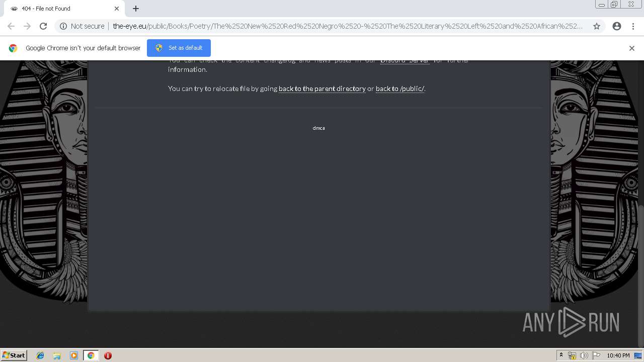Image resolution: width=644 pixels, height=362 pixels.
Task: Select the Chrome taskbar icon
Action: click(x=91, y=355)
